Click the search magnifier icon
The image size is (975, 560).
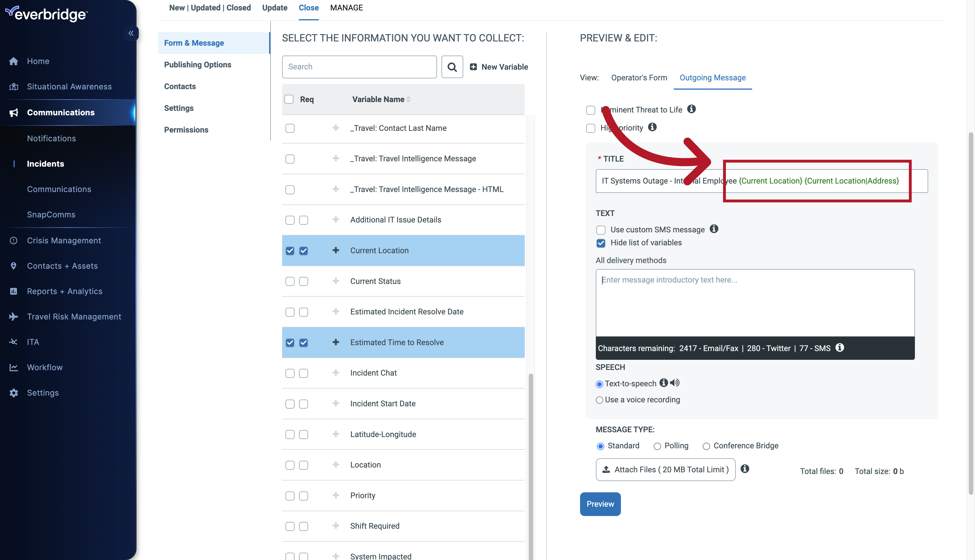452,67
